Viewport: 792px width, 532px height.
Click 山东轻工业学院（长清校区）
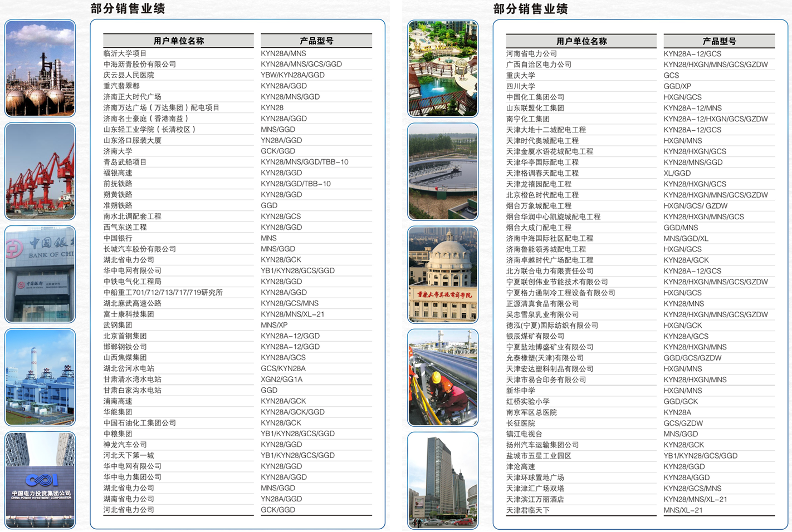[150, 130]
